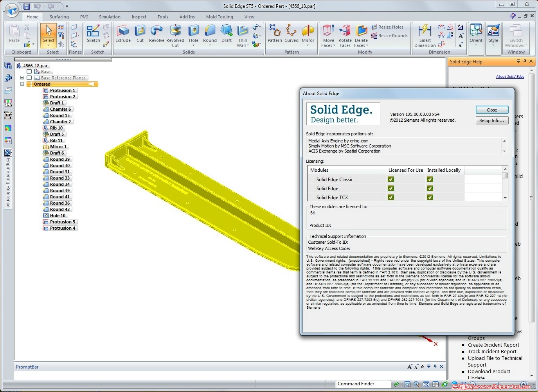Image resolution: width=538 pixels, height=392 pixels.
Task: Click Download Product Update link
Action: click(x=489, y=375)
